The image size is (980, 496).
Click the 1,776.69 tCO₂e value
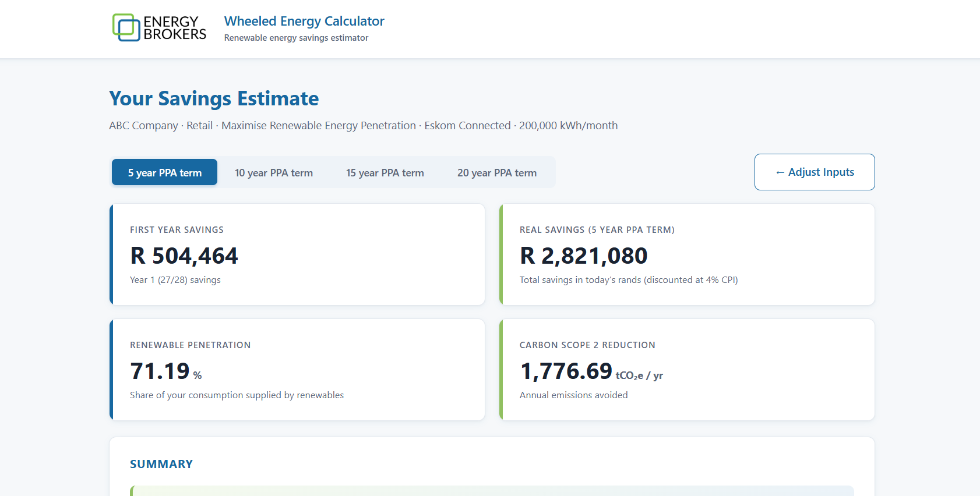point(591,371)
